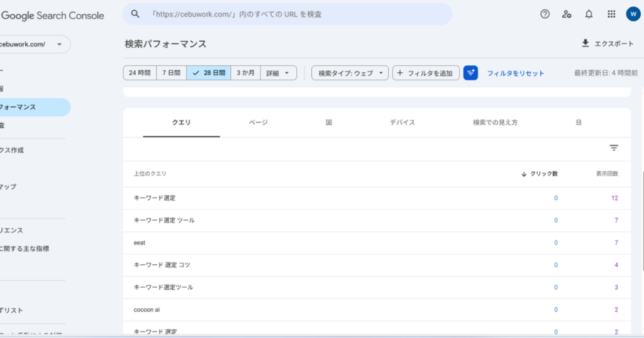Switch to the ページ tab
The width and height of the screenshot is (644, 338).
(x=258, y=123)
